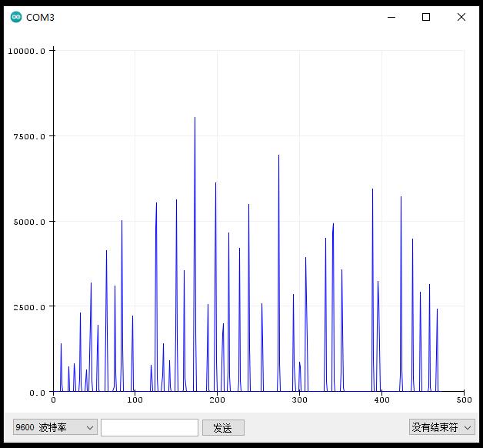Click the 300 x-axis tick label
The image size is (483, 448).
coord(300,400)
